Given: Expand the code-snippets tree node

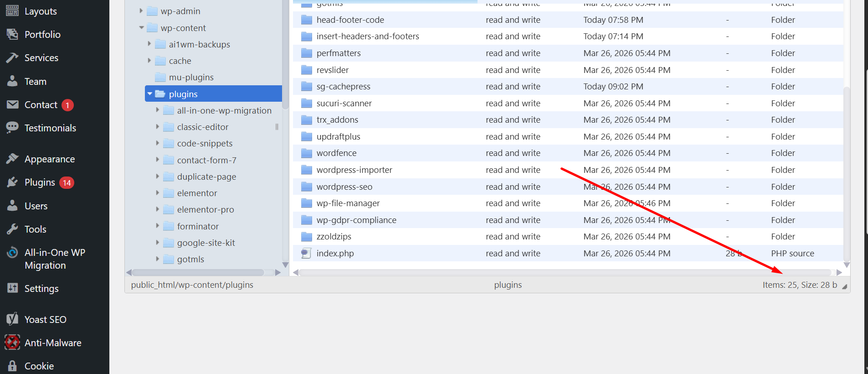Looking at the screenshot, I should click(x=157, y=143).
